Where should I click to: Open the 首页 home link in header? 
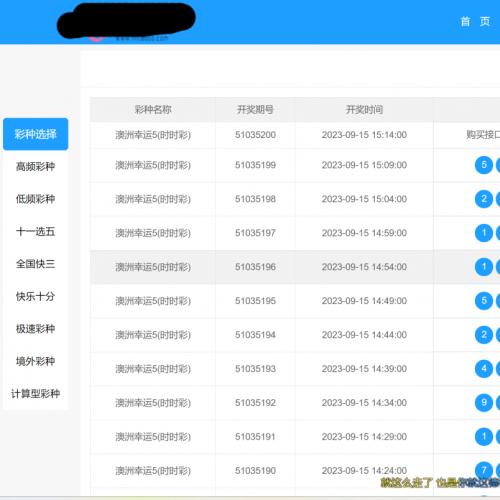point(475,22)
